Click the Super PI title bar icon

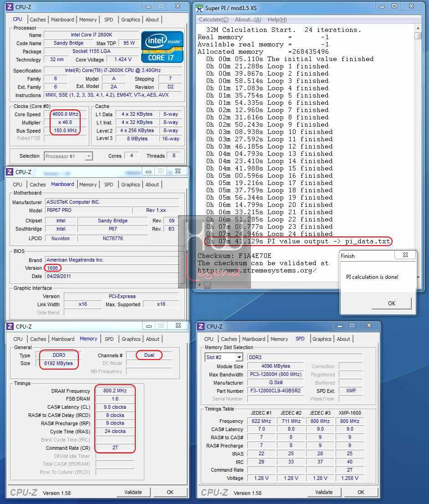tap(199, 7)
